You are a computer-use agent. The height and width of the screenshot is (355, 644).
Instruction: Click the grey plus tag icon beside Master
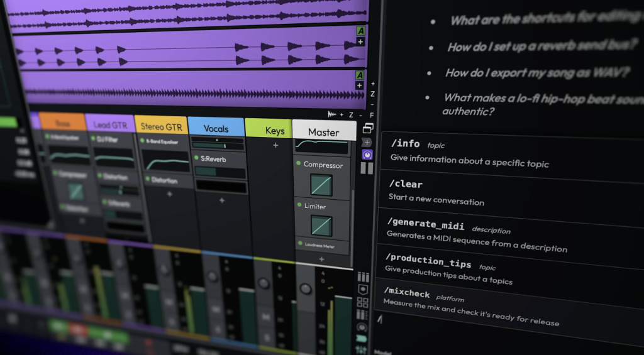[367, 143]
